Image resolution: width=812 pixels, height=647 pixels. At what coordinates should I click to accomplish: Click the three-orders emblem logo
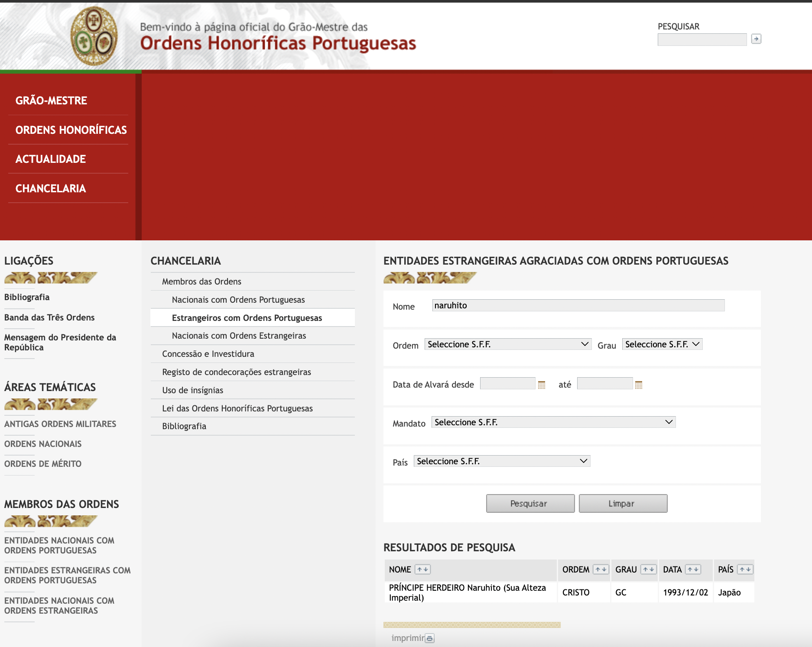[x=94, y=36]
